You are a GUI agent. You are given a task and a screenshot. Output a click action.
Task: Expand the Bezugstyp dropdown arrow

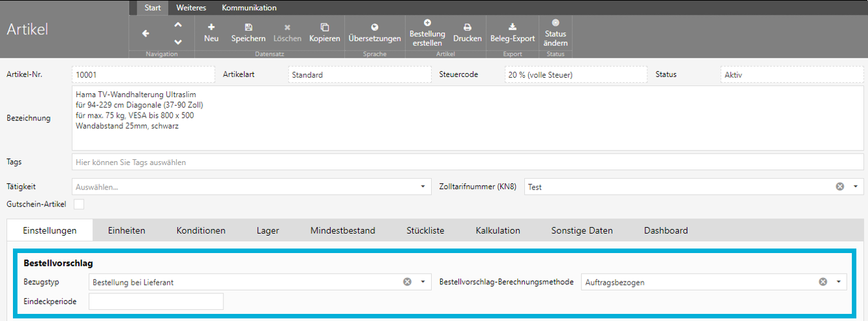pyautogui.click(x=423, y=282)
